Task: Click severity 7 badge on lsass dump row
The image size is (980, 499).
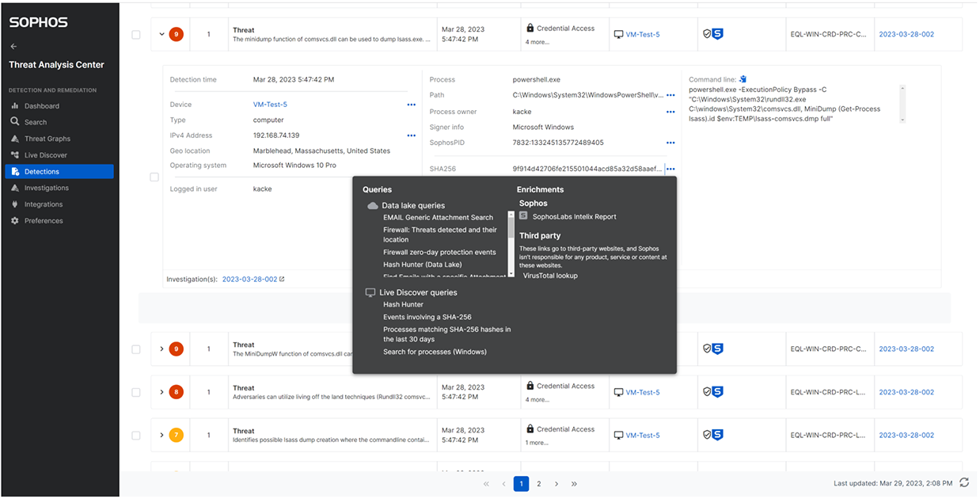Action: (x=176, y=435)
